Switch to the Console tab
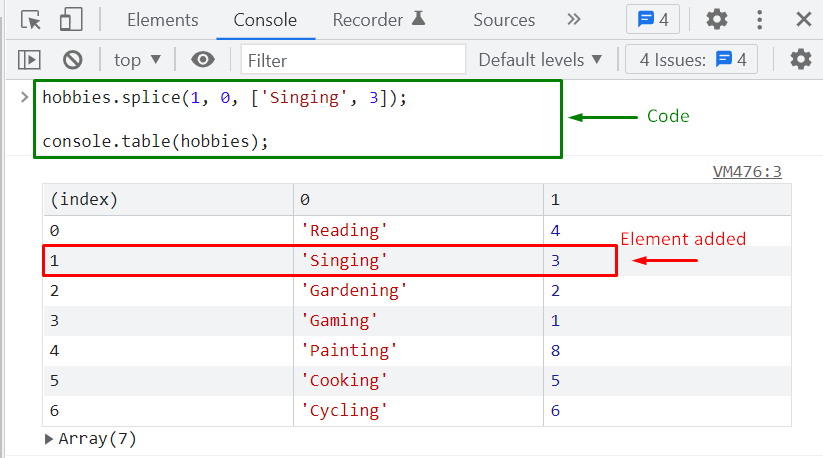The image size is (823, 458). pyautogui.click(x=265, y=20)
